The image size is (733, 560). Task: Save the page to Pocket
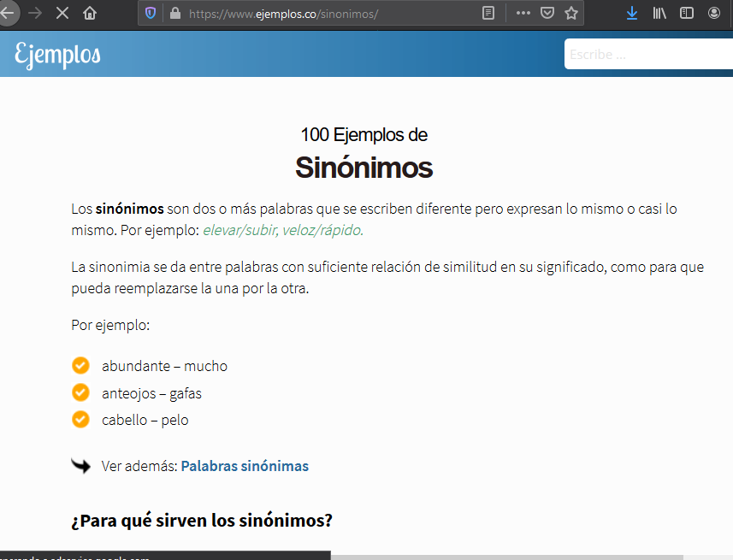[x=547, y=13]
